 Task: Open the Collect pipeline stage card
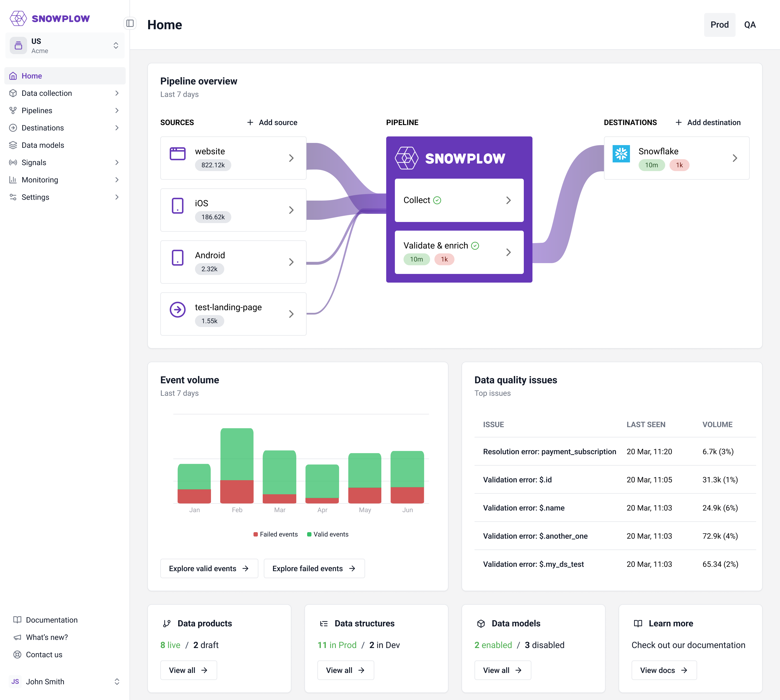tap(459, 200)
